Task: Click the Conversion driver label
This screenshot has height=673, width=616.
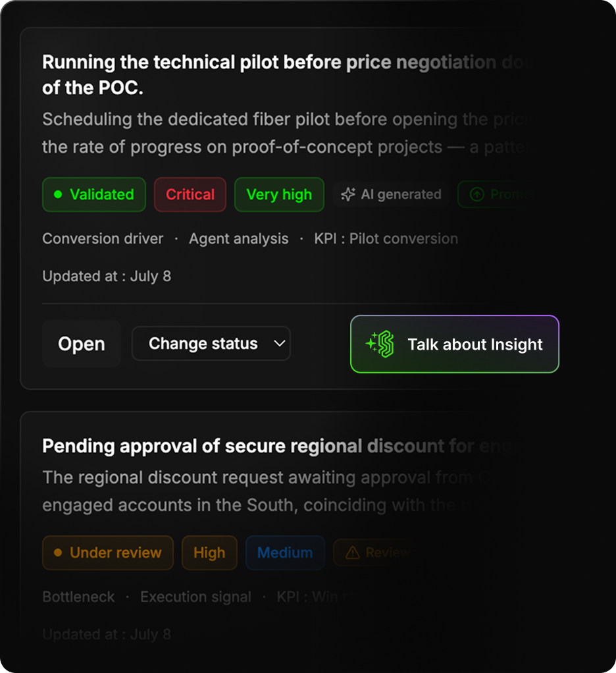Action: [103, 238]
